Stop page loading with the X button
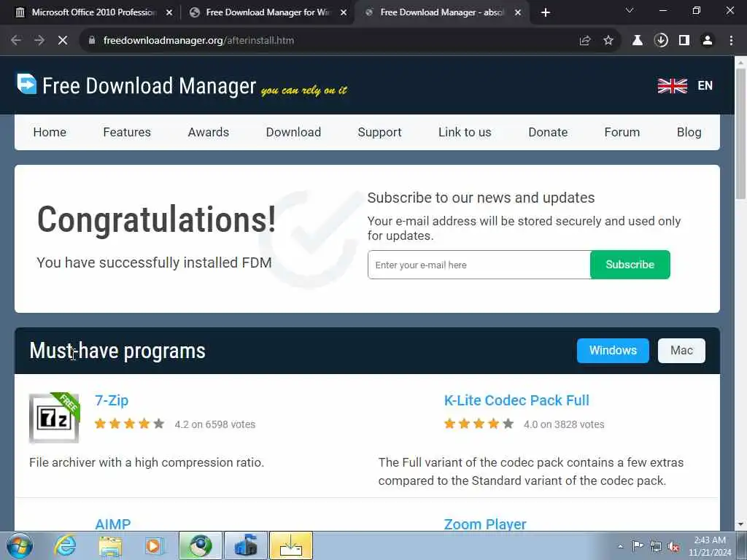The height and width of the screenshot is (560, 747). 63,41
